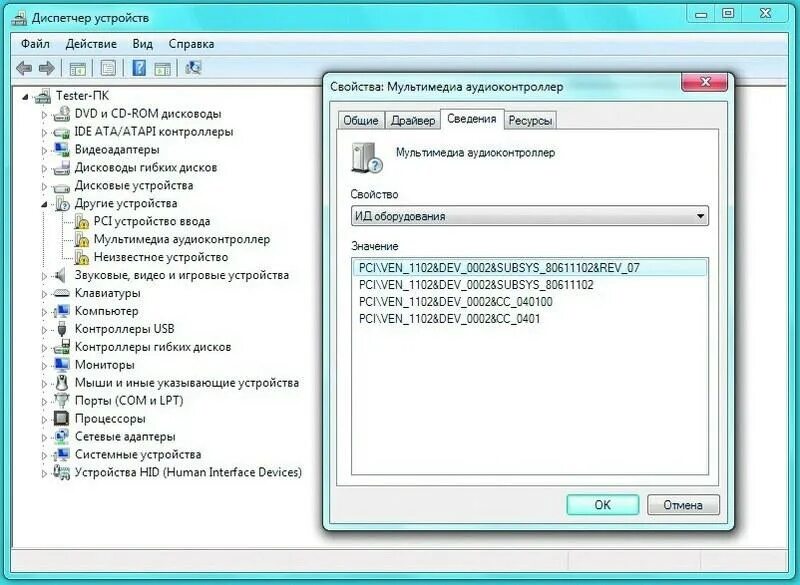Close the properties dialog with red X
This screenshot has width=800, height=585.
pyautogui.click(x=705, y=82)
